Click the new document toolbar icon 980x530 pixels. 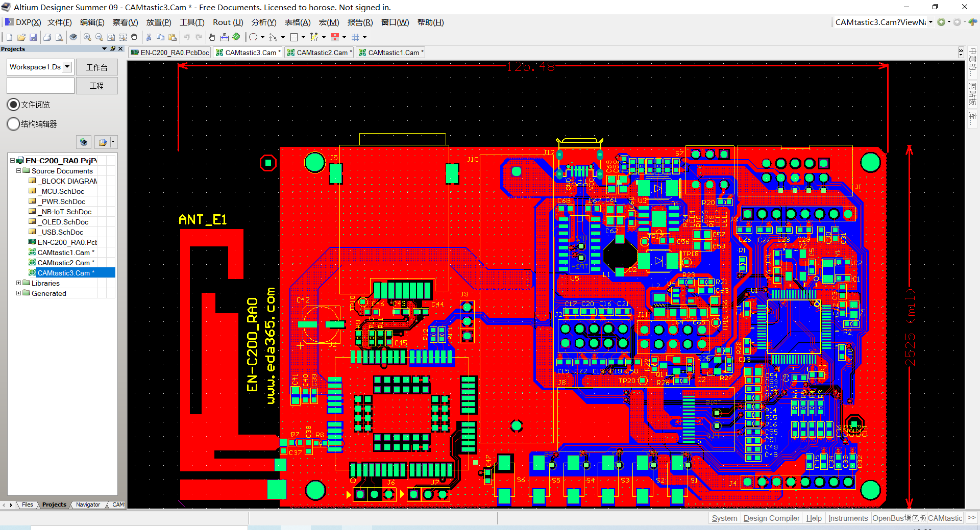9,37
